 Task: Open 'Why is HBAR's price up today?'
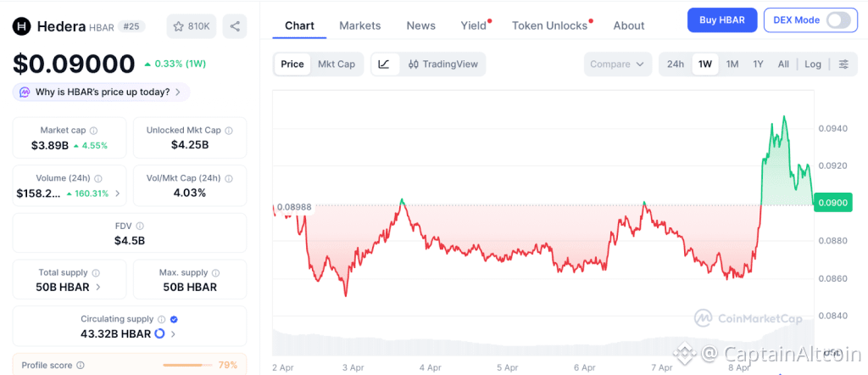pos(102,92)
